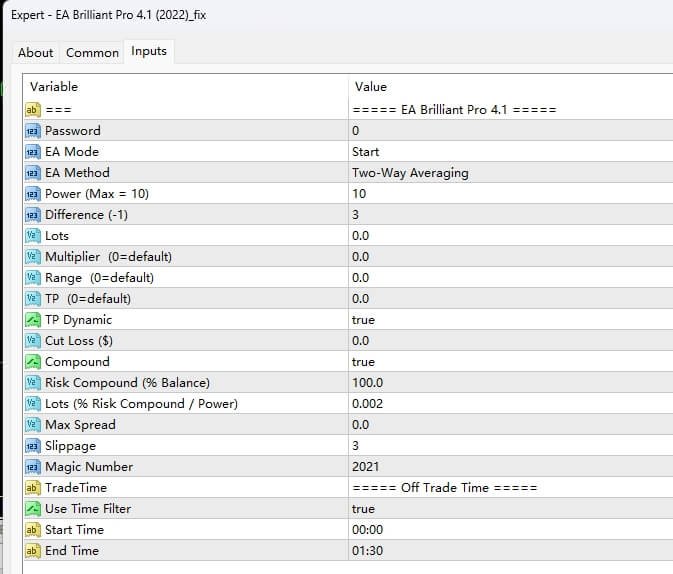The width and height of the screenshot is (673, 574).
Task: Click the double-type icon beside Multiplier
Action: (x=33, y=257)
